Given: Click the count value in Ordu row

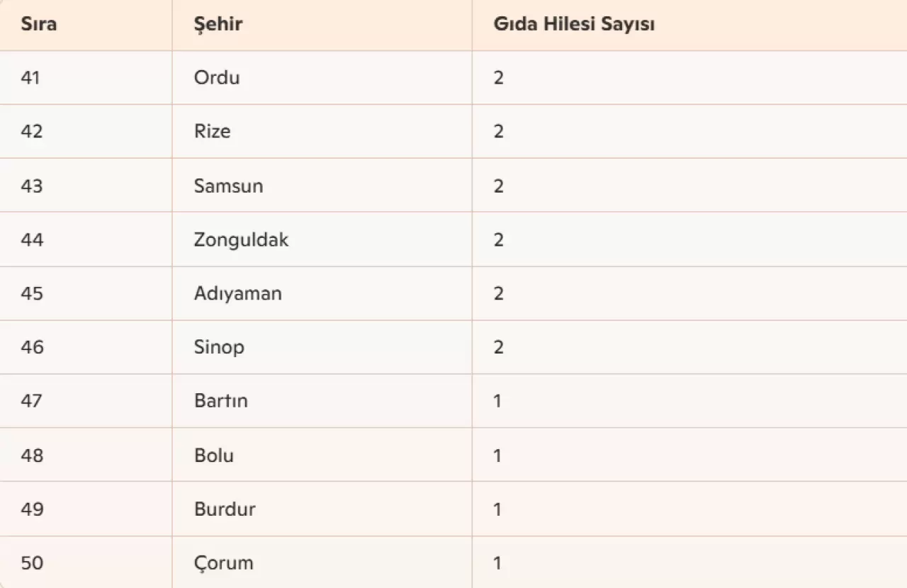Looking at the screenshot, I should coord(499,77).
